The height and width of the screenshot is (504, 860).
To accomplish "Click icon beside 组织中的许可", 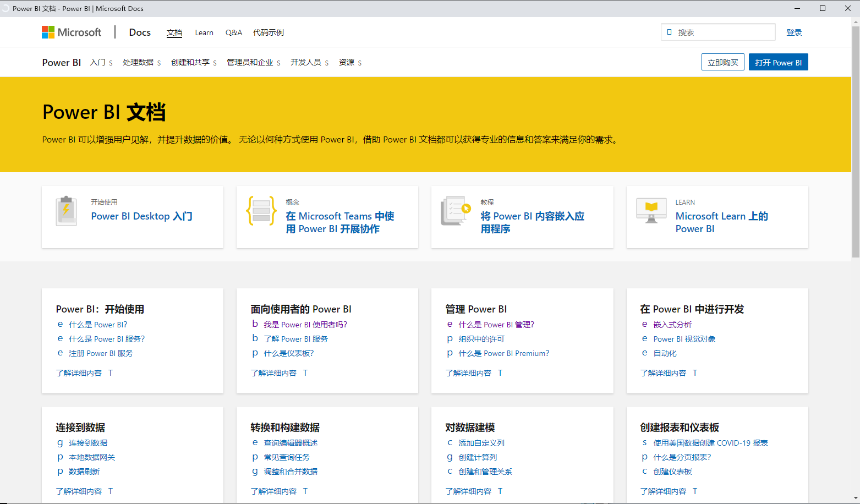I will tap(450, 339).
